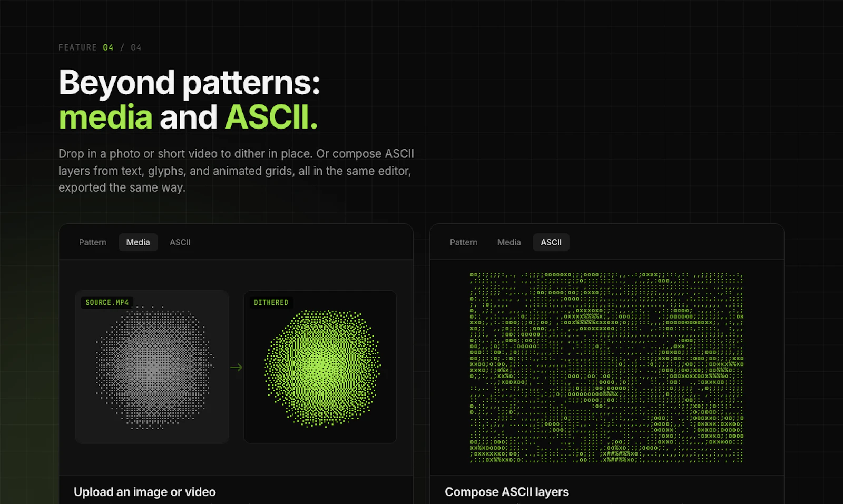Select the Media tab in the left card
Viewport: 843px width, 504px height.
coord(138,242)
